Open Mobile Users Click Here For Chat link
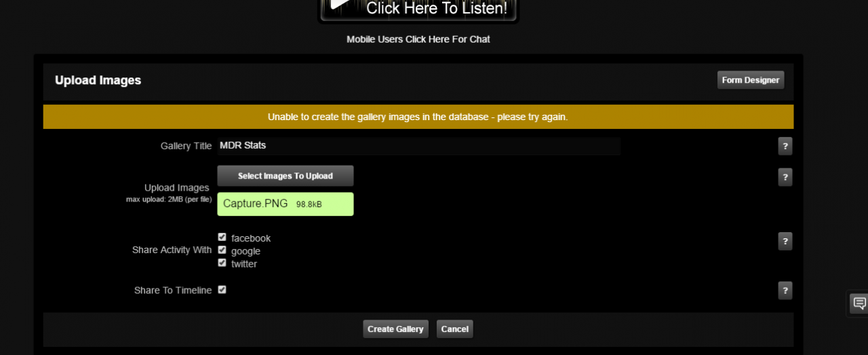Viewport: 868px width, 355px height. (418, 39)
